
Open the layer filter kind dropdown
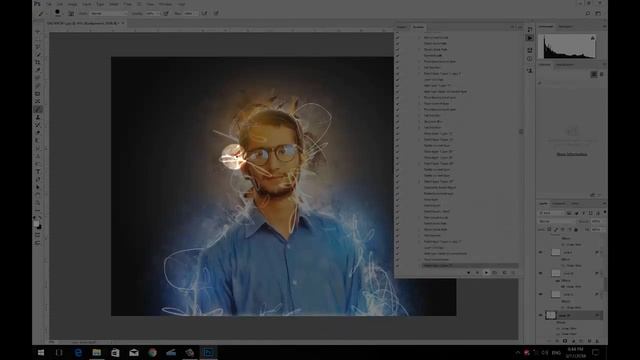tap(551, 213)
